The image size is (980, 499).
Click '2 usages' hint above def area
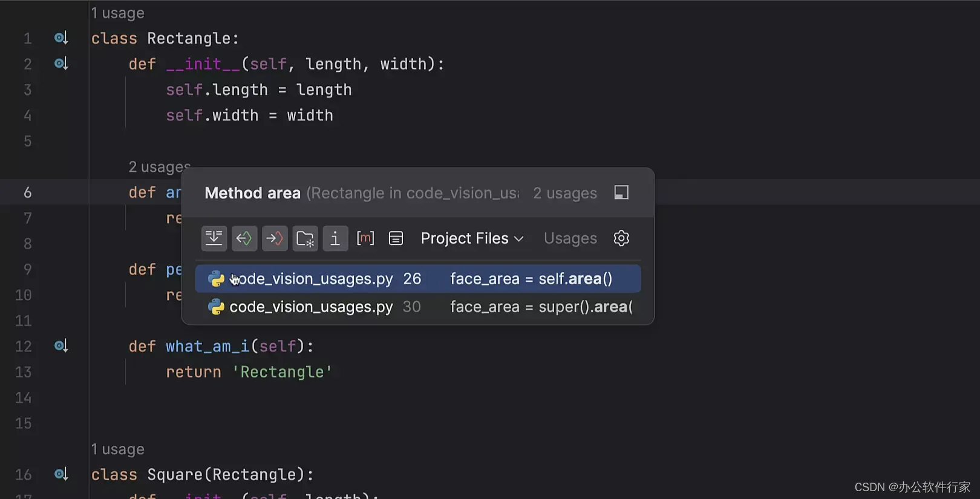pyautogui.click(x=159, y=167)
